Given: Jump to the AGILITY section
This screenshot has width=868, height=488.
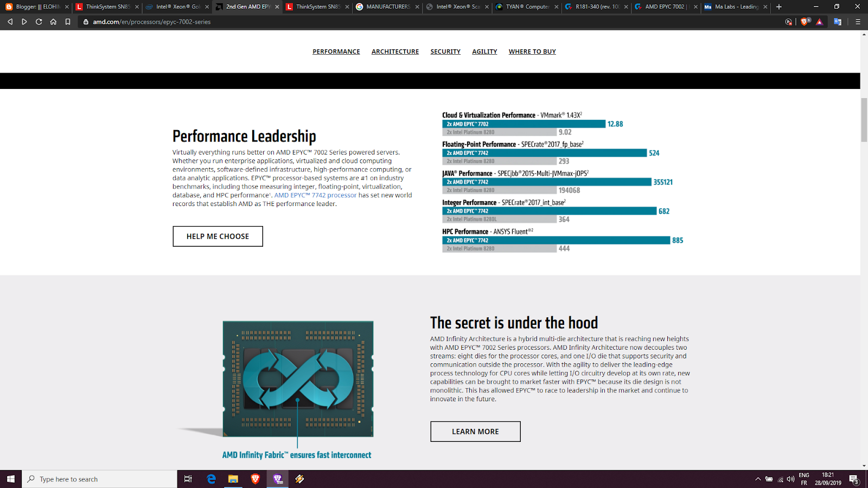Looking at the screenshot, I should (x=484, y=52).
